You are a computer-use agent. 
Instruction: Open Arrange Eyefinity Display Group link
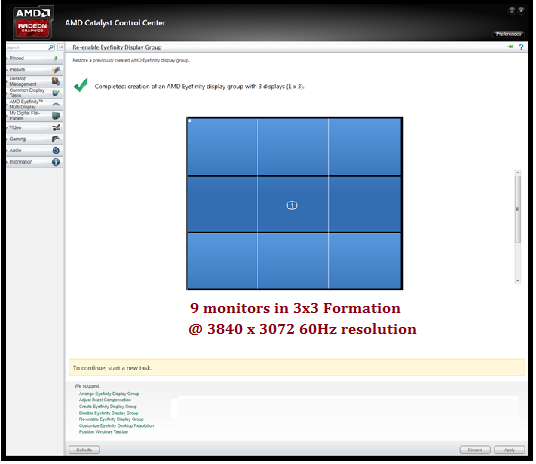(109, 394)
